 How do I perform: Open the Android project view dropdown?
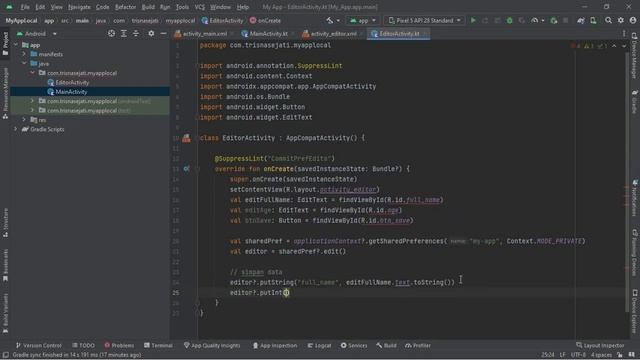pos(37,33)
